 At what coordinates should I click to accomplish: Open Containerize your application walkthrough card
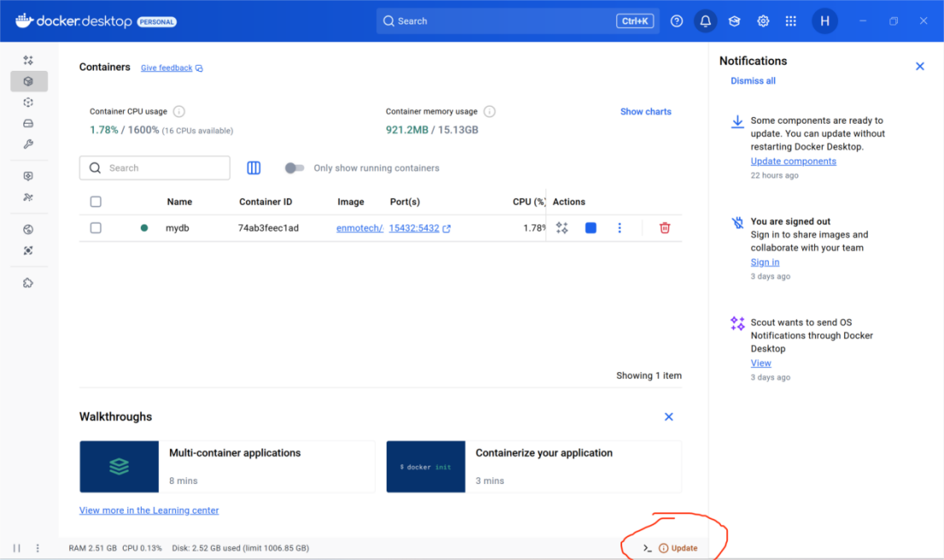534,467
